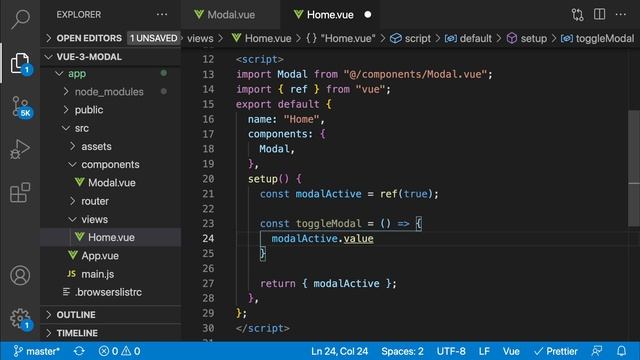The height and width of the screenshot is (360, 640).
Task: Open editor more actions ellipsis
Action: click(621, 14)
